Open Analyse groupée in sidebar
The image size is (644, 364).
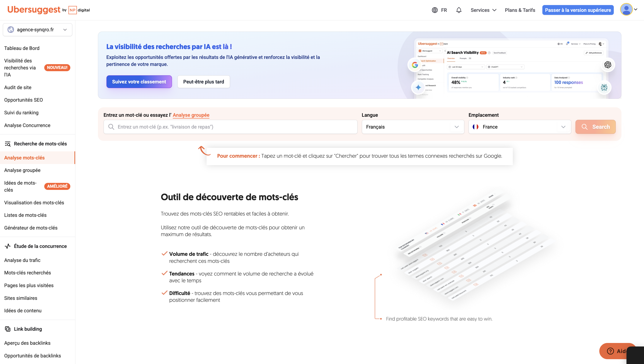(22, 170)
